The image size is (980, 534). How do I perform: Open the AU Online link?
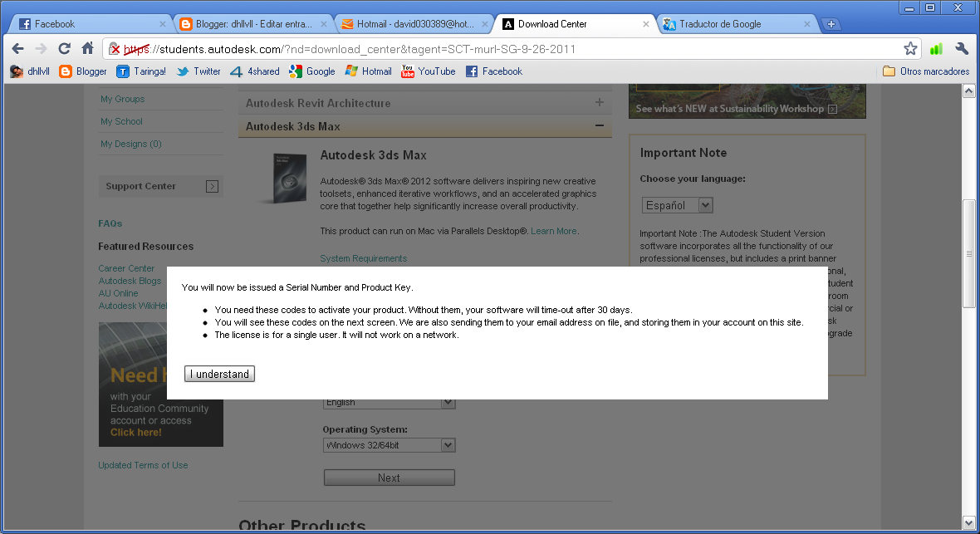tap(118, 293)
